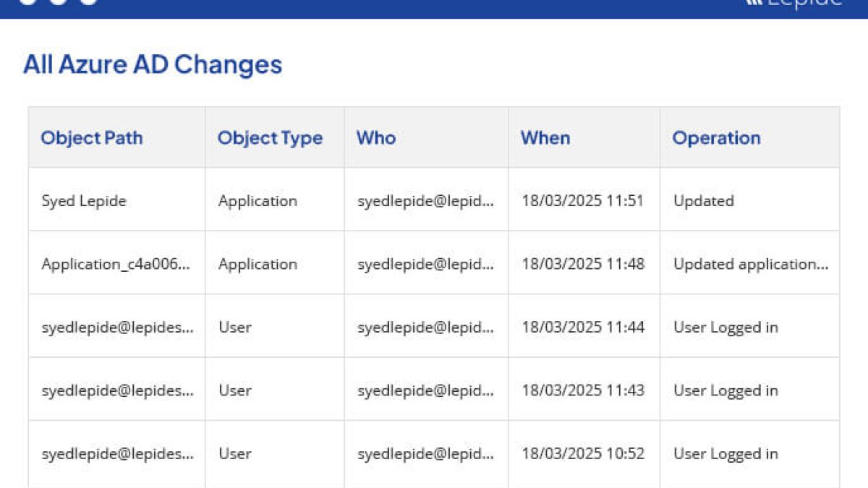Click the 18/03/2025 11:48 timestamp cell
This screenshot has height=488, width=868.
[583, 264]
